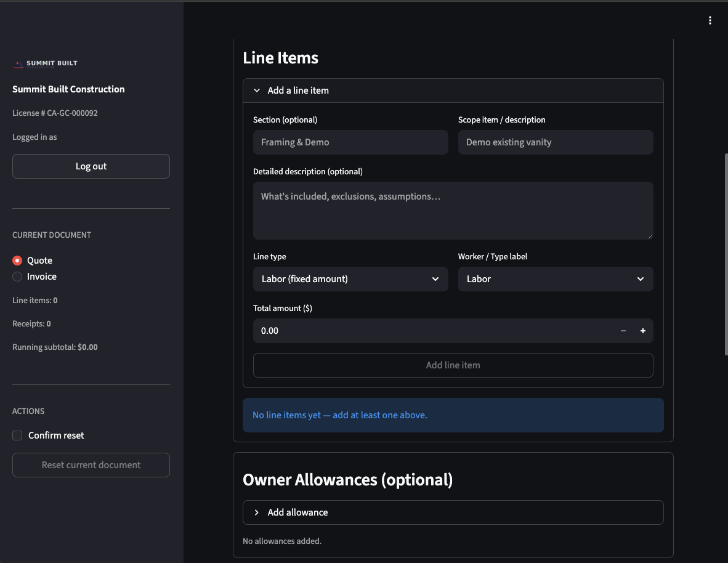Select the Invoice option
Image resolution: width=728 pixels, height=563 pixels.
[x=17, y=276]
